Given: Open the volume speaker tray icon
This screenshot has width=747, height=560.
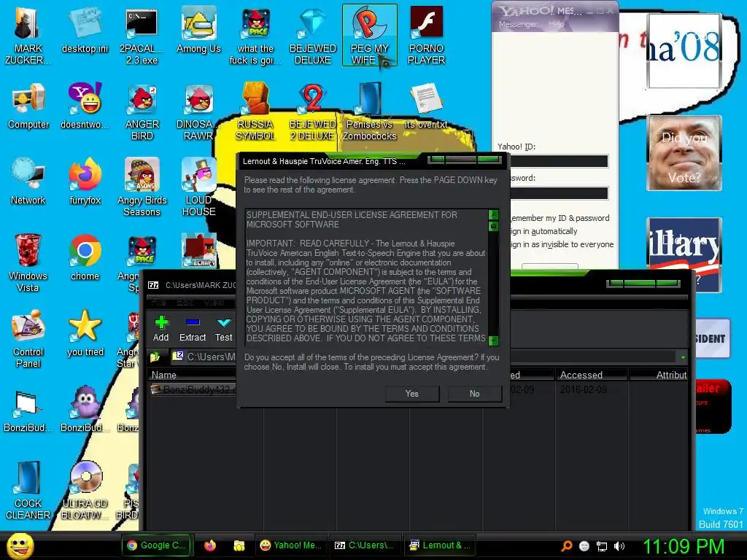Looking at the screenshot, I should 619,545.
